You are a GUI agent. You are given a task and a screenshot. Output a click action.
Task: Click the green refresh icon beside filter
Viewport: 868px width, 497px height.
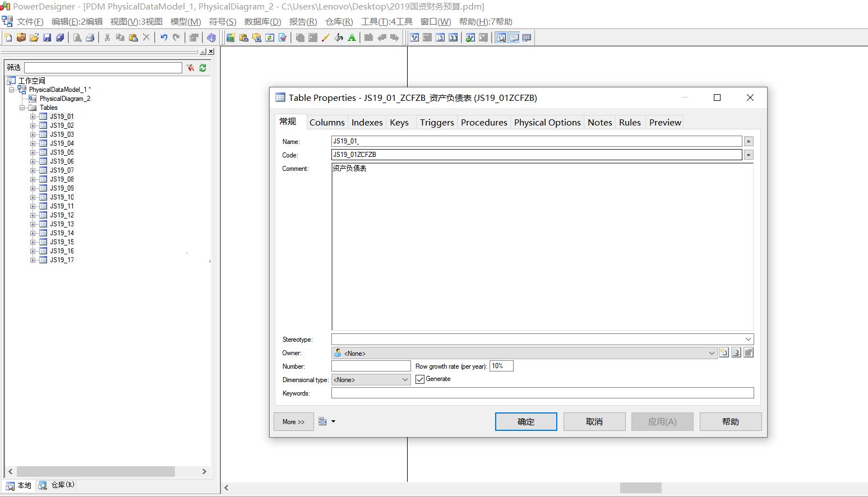pyautogui.click(x=203, y=68)
